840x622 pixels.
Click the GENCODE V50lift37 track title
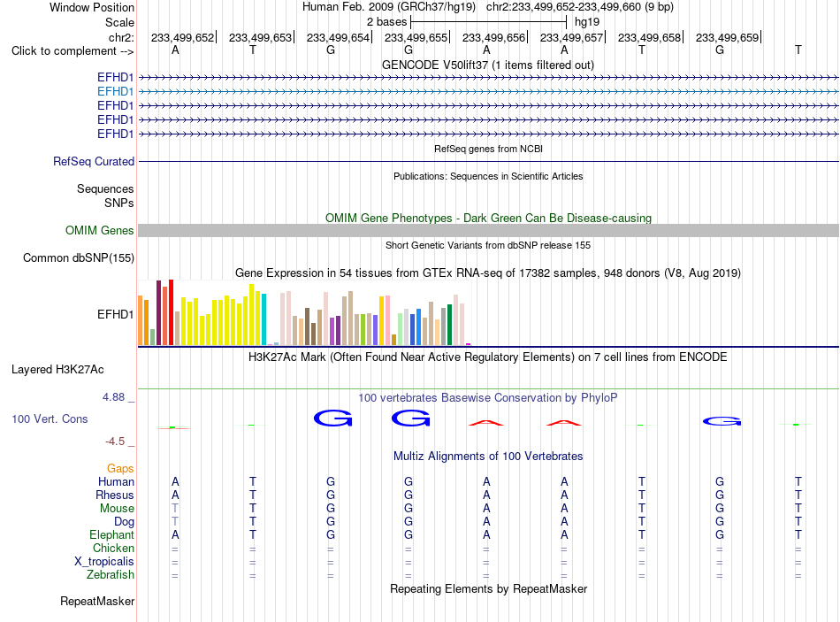(487, 65)
